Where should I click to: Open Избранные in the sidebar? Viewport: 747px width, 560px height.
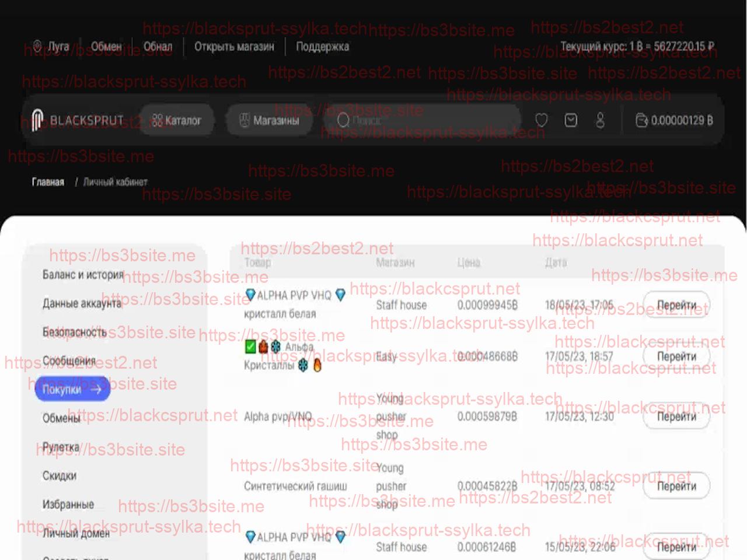(68, 504)
